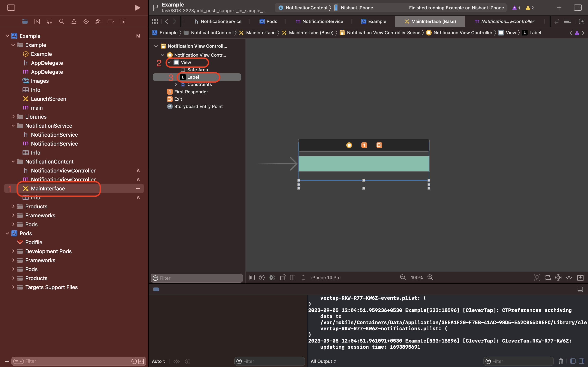Click the zoom in magnifier on canvas
588x367 pixels.
[430, 277]
